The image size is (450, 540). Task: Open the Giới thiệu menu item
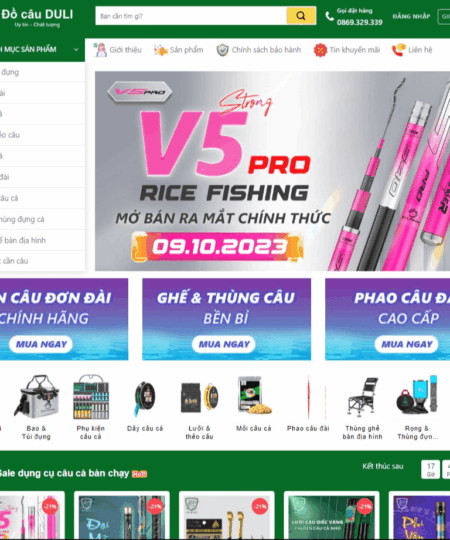coord(117,50)
